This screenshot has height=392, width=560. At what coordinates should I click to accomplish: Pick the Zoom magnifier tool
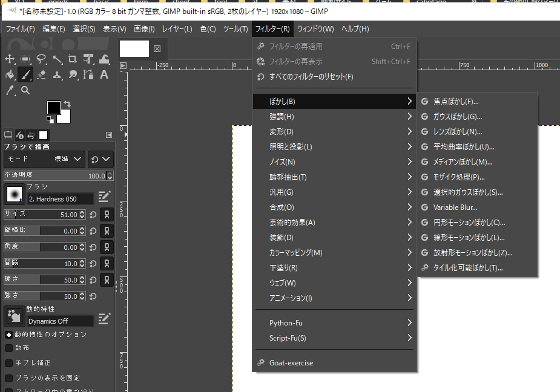pyautogui.click(x=25, y=90)
